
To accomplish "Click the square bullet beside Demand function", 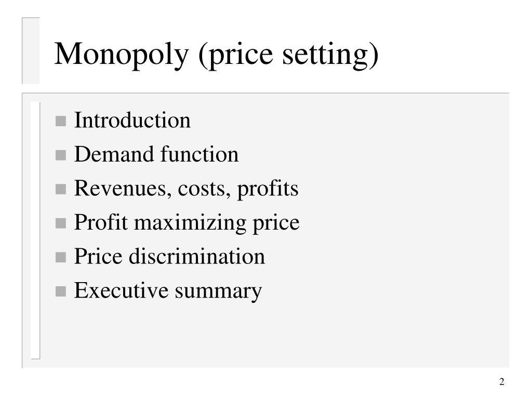I will [x=60, y=155].
